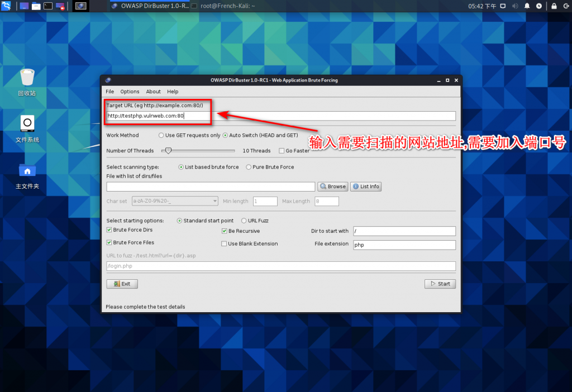Open the Options menu
This screenshot has width=572, height=392.
pyautogui.click(x=130, y=92)
